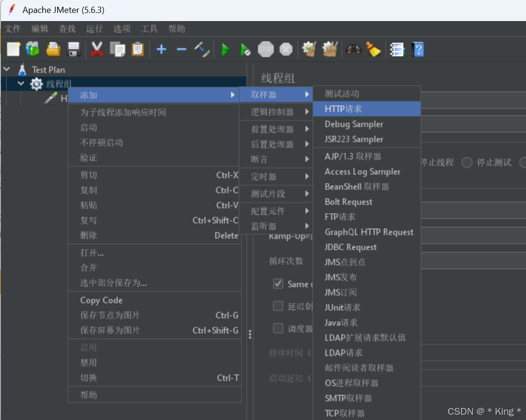526x420 pixels.
Task: Click the Collapse all minus icon
Action: 181,49
